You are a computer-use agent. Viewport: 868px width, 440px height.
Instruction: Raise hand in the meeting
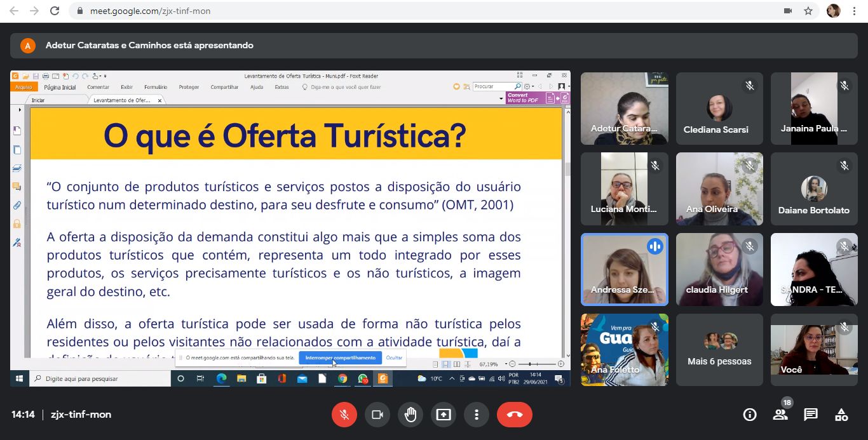410,415
